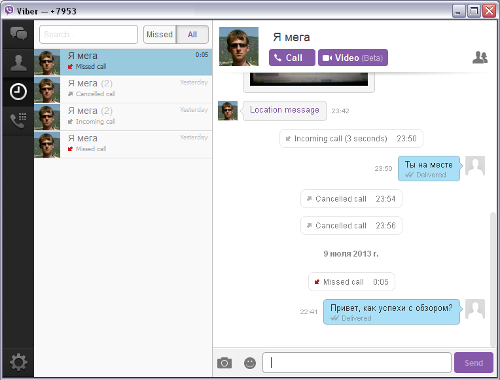Select the recent calls clock sidebar icon

pyautogui.click(x=18, y=92)
